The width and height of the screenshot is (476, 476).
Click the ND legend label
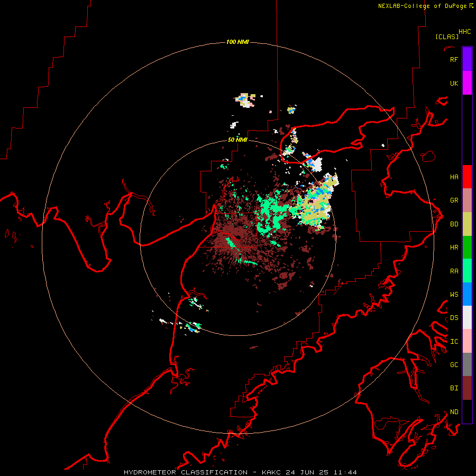[x=454, y=412]
